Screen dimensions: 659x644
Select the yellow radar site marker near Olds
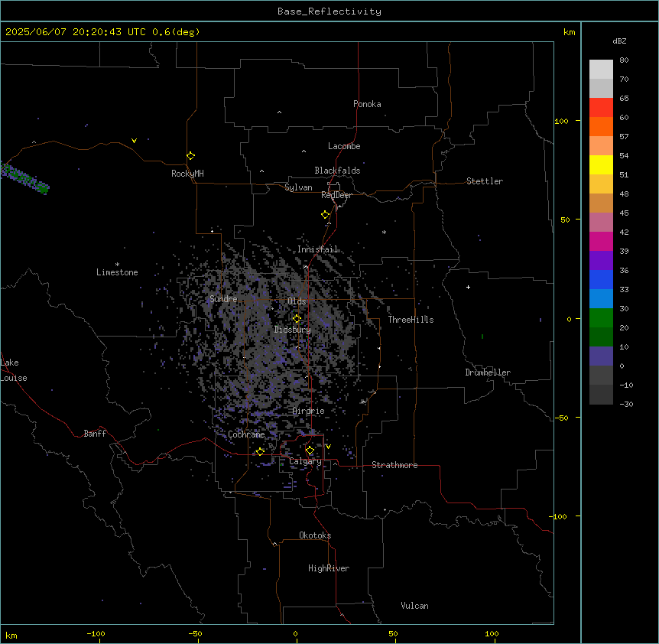(x=297, y=319)
